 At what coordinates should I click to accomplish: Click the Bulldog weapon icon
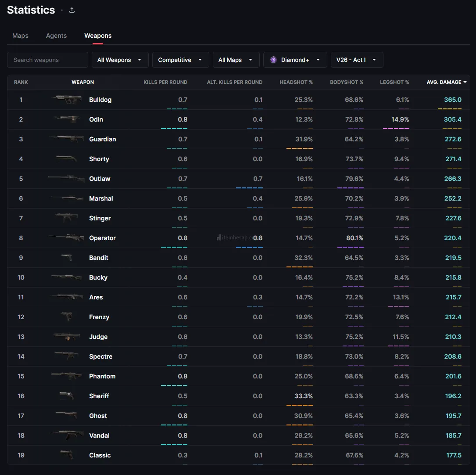pos(67,100)
